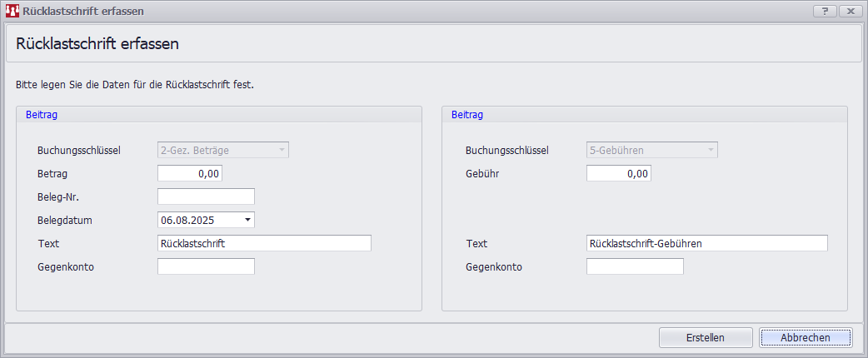Open the 2-Gez. Beträge Buchungsschlüssel dropdown
The height and width of the screenshot is (358, 868).
coord(222,150)
